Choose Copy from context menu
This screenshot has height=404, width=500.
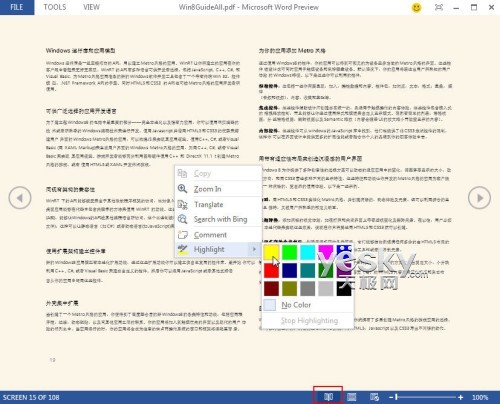click(x=218, y=174)
